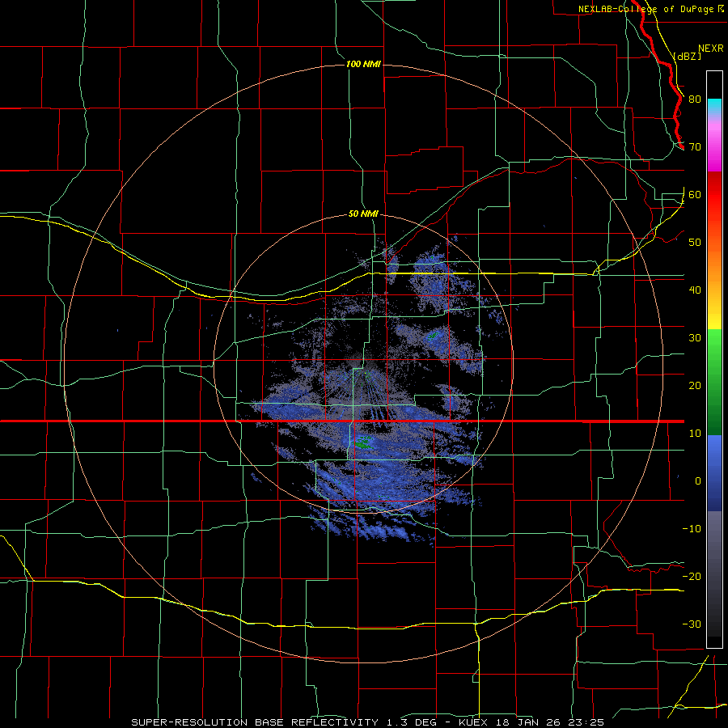The width and height of the screenshot is (728, 728).
Task: Click the NEXR label above the scale
Action: pos(711,49)
